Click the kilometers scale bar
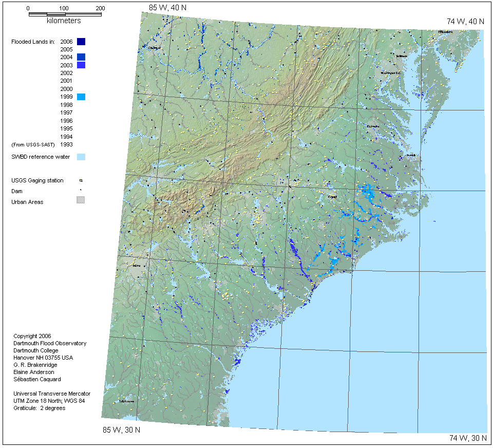Viewport: 493px width, 448px height. coord(64,14)
